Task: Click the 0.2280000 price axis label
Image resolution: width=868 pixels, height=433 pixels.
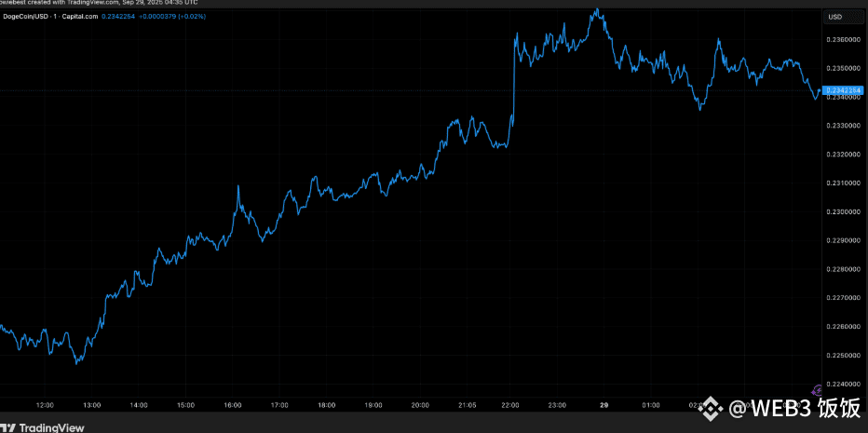Action: (x=843, y=270)
